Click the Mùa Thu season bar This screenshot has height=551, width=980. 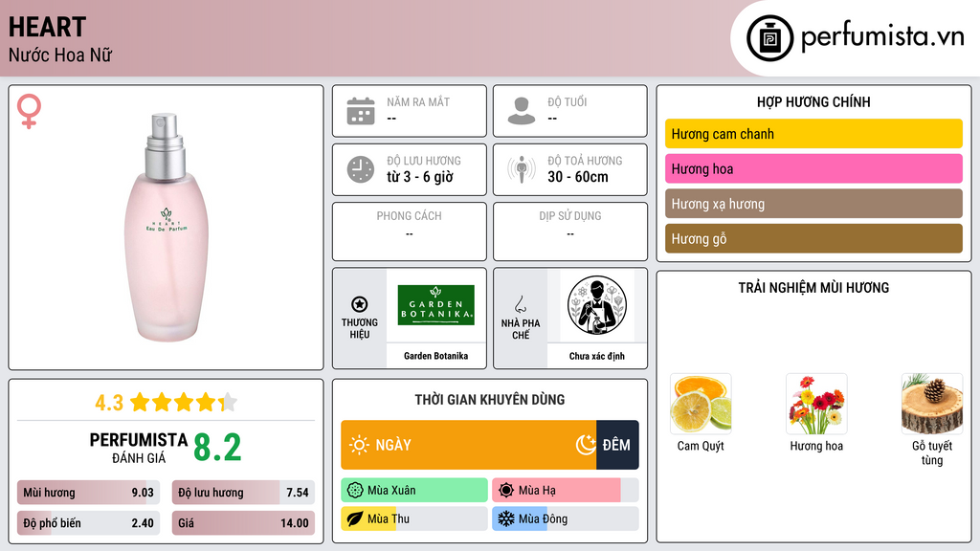[x=414, y=518]
